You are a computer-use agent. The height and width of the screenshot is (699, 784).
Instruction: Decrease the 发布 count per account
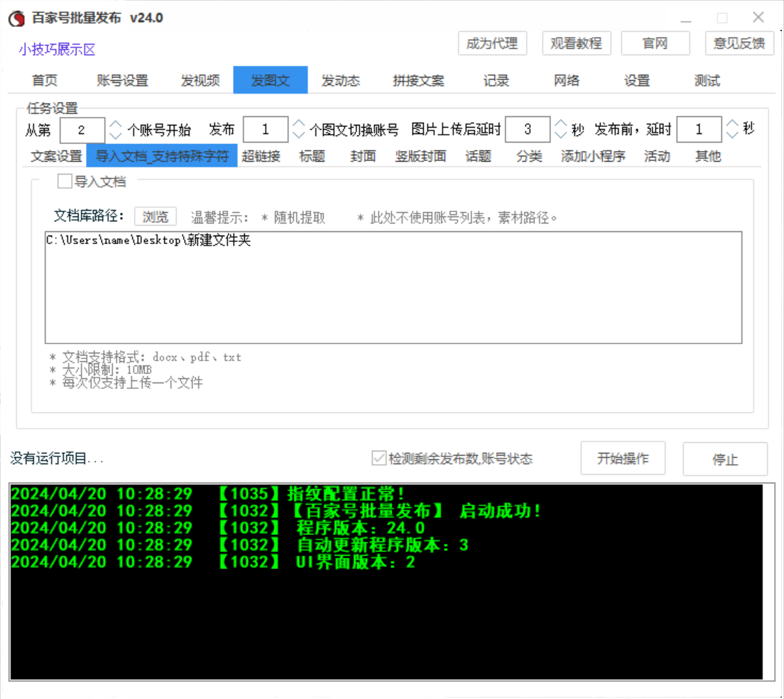pyautogui.click(x=299, y=135)
